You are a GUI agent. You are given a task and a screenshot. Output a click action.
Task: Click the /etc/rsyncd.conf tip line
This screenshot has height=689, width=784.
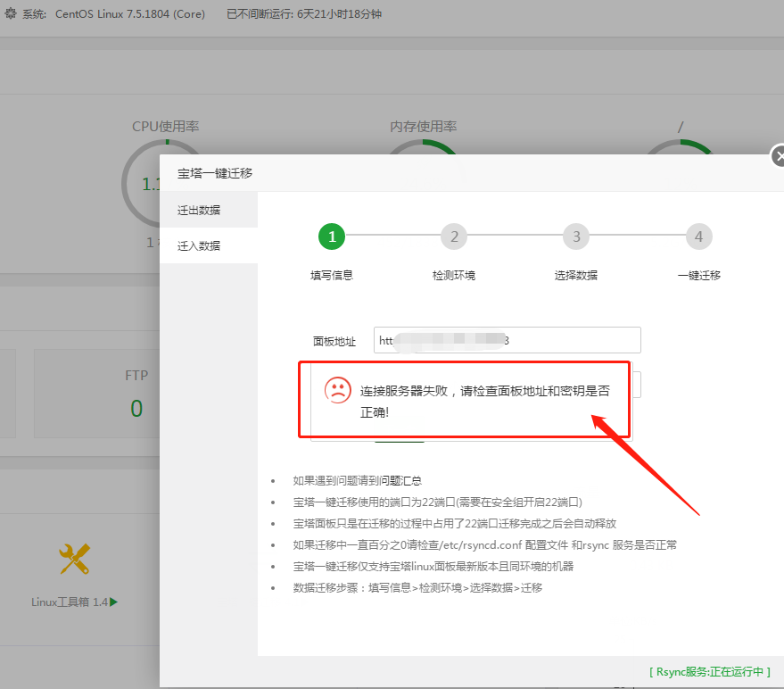coord(485,545)
